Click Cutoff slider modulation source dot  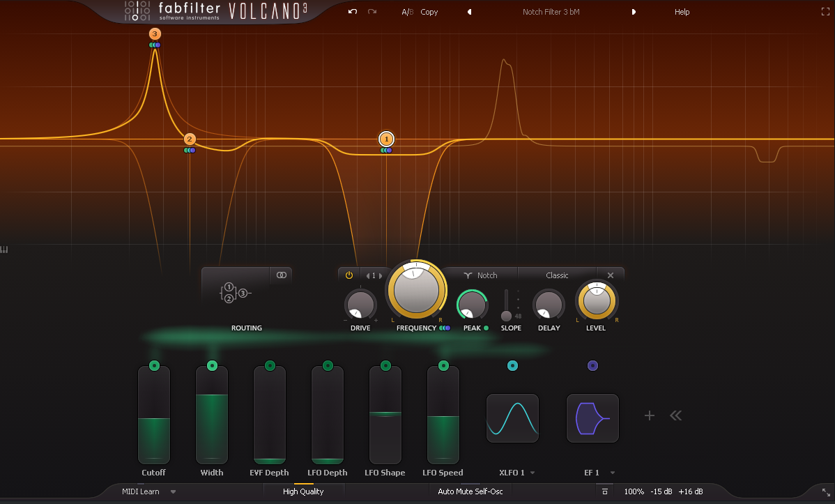(155, 365)
